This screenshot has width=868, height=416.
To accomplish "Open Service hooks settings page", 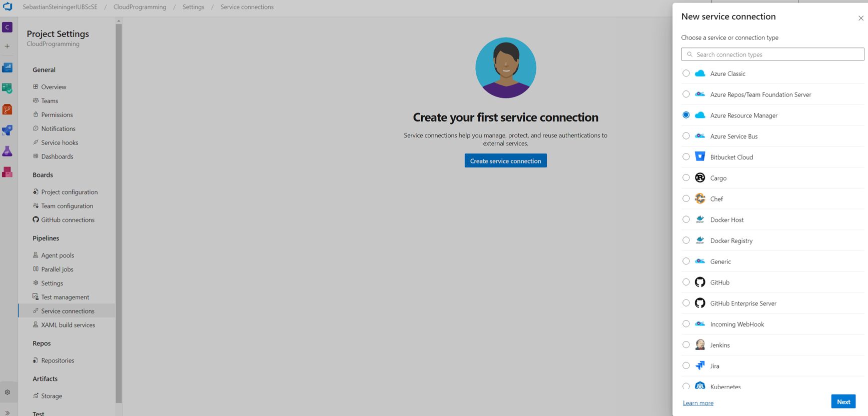I will click(x=60, y=143).
